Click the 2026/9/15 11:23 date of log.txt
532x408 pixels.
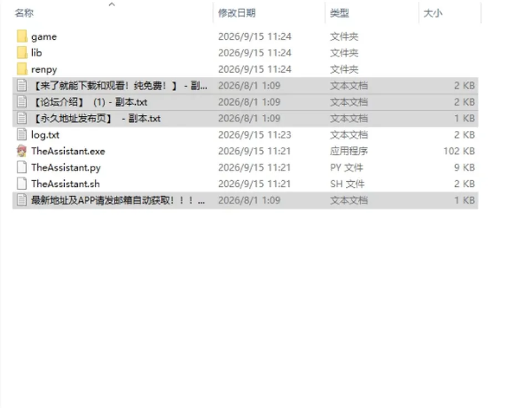pos(254,135)
